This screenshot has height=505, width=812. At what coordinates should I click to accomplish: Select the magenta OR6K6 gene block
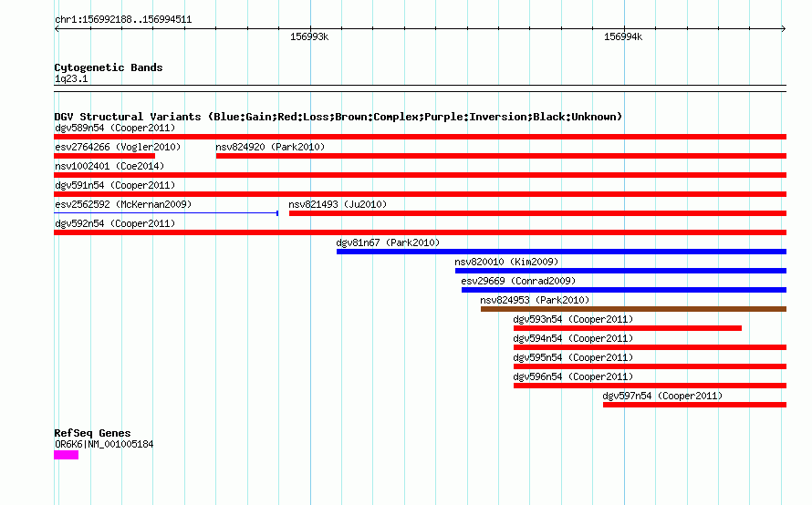pyautogui.click(x=67, y=455)
